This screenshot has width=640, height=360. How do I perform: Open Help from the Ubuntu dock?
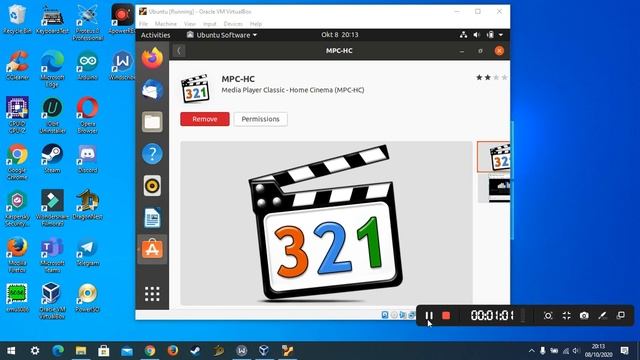(152, 154)
